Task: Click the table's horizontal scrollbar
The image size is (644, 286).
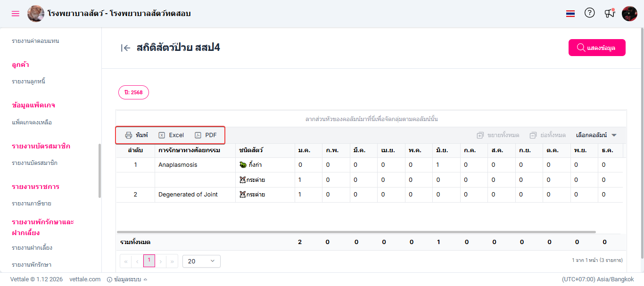Action: coord(356,232)
